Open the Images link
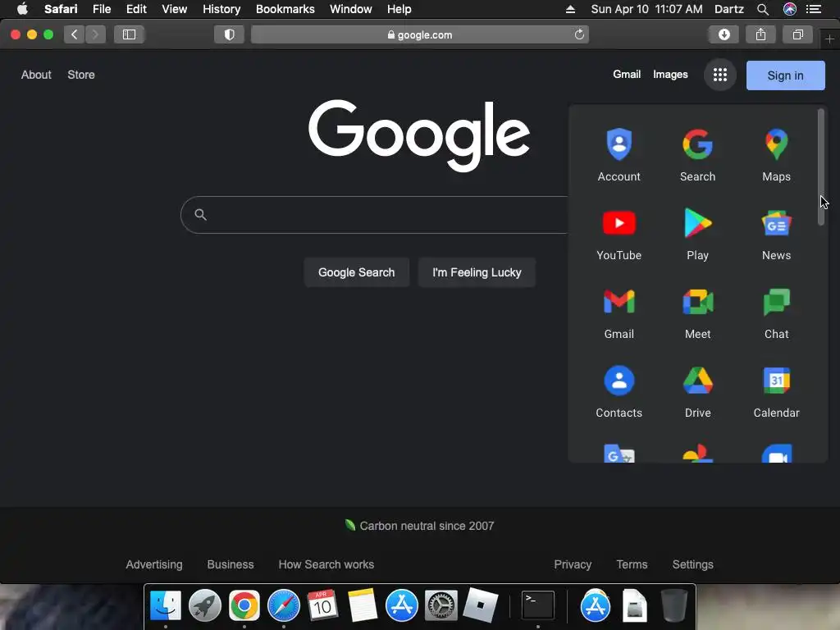840x630 pixels. [670, 75]
